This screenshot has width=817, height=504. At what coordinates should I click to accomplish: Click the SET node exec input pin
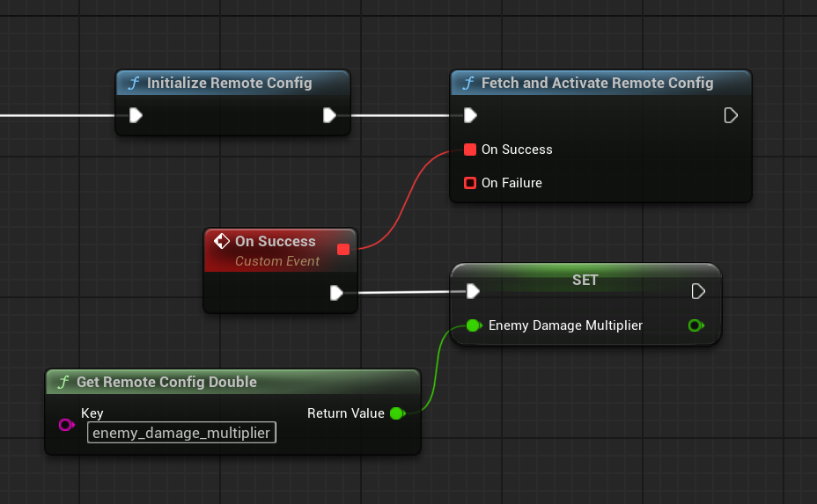pos(473,291)
